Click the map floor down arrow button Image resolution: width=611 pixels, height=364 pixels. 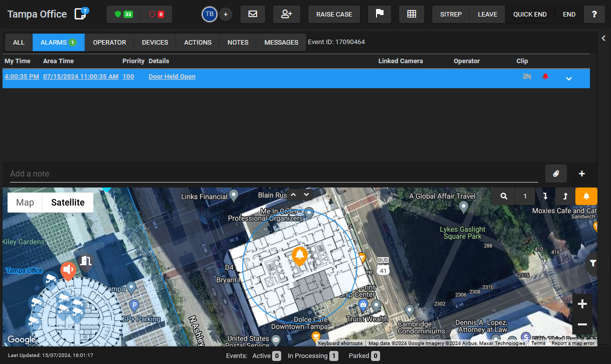pyautogui.click(x=545, y=196)
